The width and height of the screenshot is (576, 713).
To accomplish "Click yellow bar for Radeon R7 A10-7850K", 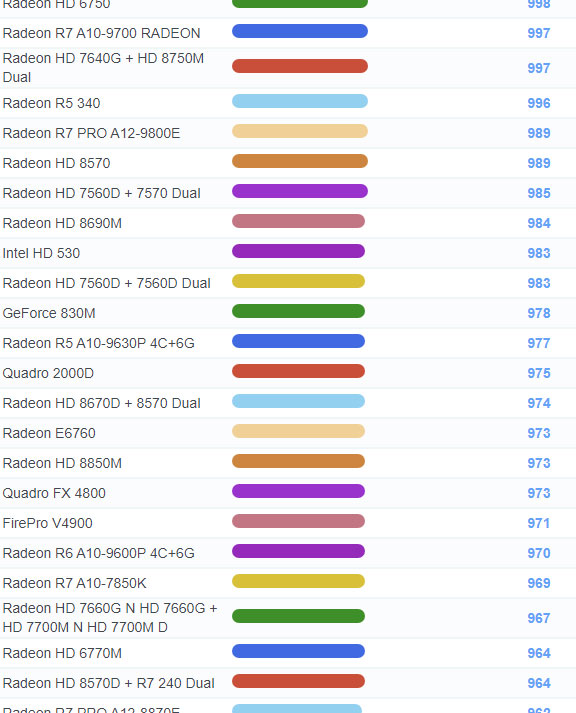I will (x=298, y=581).
